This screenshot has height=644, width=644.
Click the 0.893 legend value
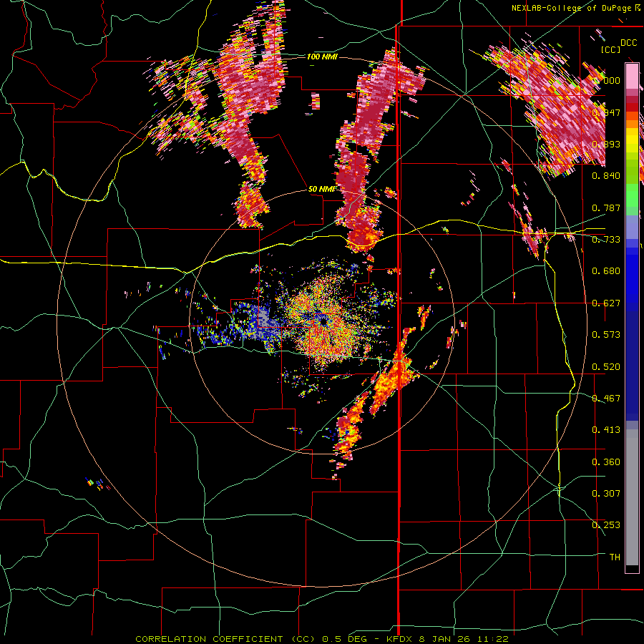[606, 144]
